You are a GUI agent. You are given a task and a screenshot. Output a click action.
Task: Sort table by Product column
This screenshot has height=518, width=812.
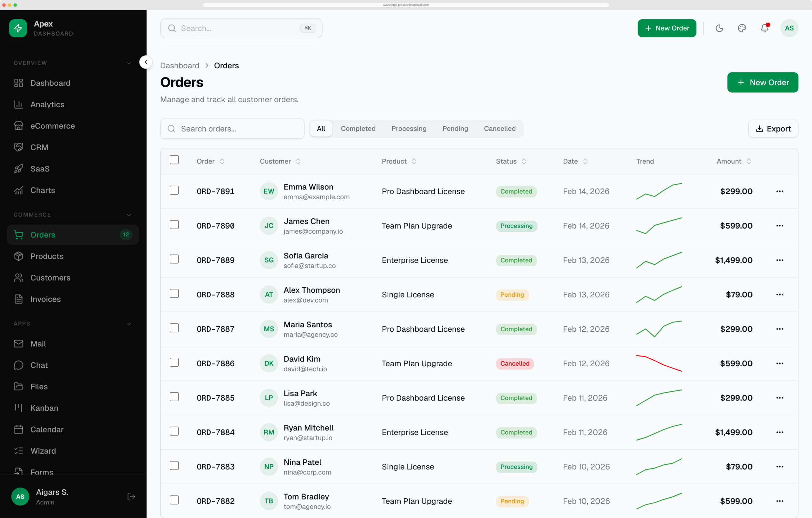coord(399,161)
